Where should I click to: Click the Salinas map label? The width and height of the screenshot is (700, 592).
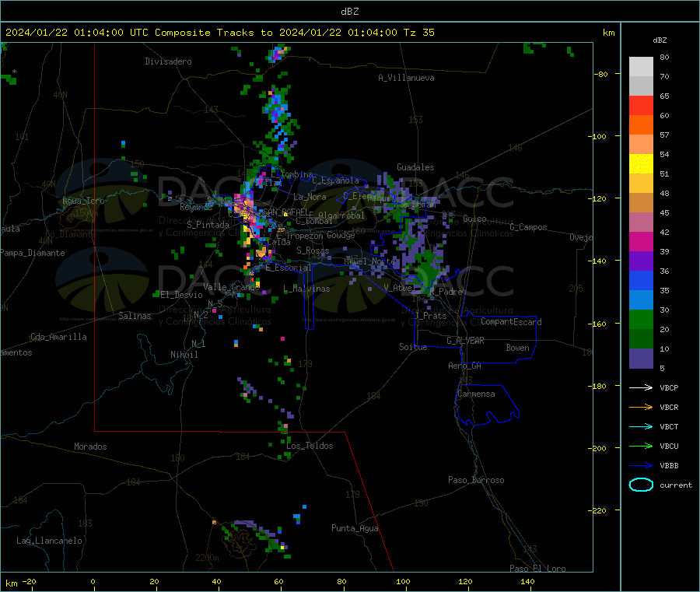tap(135, 316)
